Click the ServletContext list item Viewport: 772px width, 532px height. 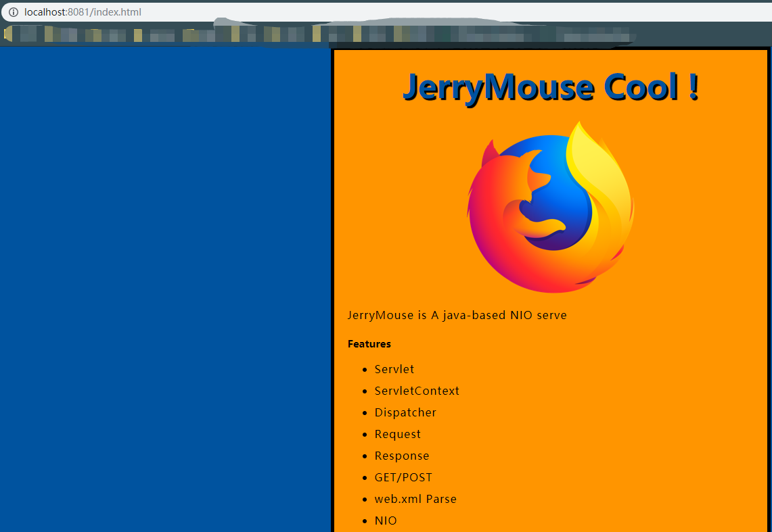click(x=417, y=391)
